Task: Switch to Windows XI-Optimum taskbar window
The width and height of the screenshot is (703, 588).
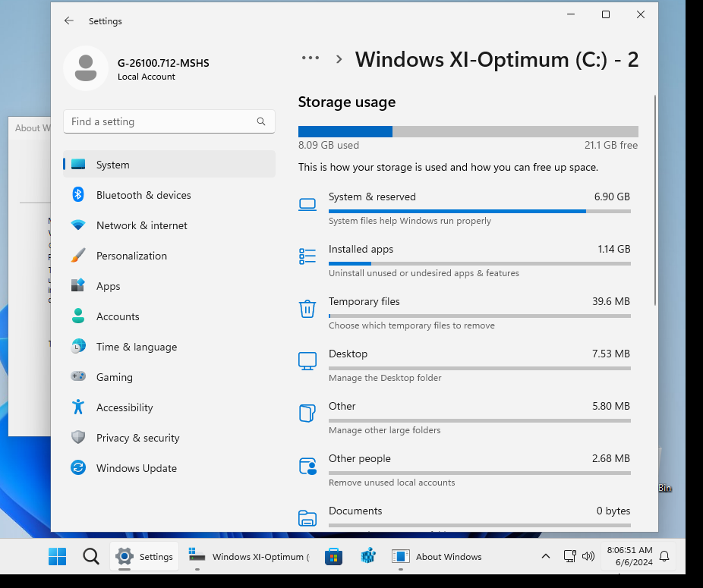Action: coord(248,557)
